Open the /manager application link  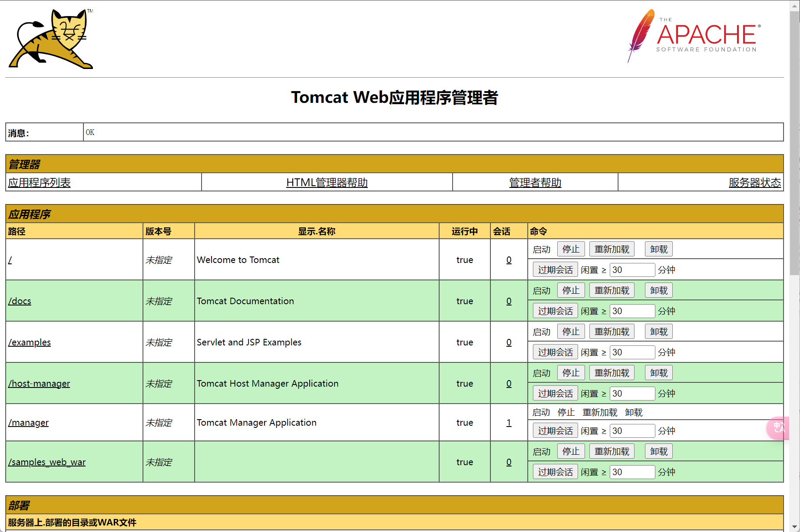tap(28, 423)
